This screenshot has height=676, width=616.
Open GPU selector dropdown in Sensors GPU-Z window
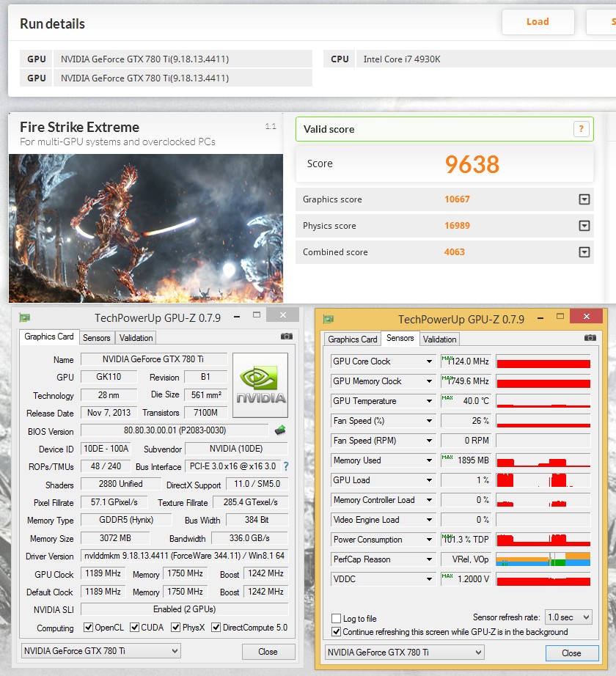404,653
